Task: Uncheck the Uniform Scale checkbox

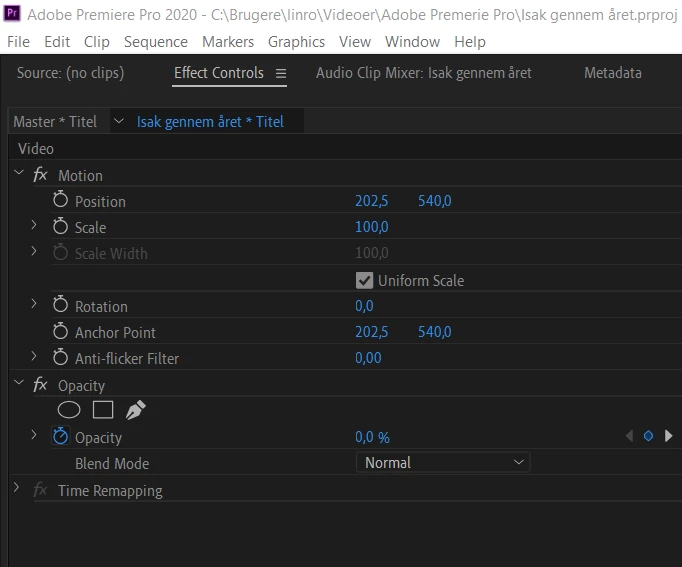Action: pyautogui.click(x=364, y=280)
